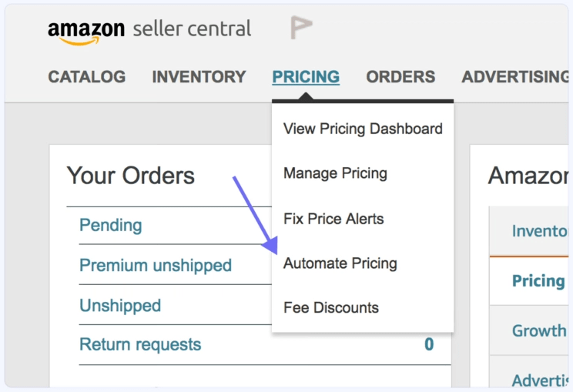This screenshot has width=573, height=392.
Task: Click the Your Orders heading
Action: click(130, 176)
